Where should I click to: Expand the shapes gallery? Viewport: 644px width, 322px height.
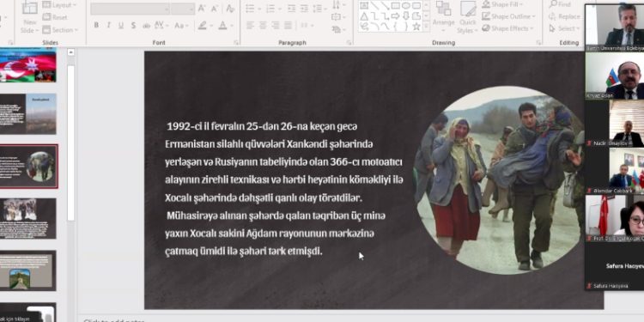click(x=426, y=27)
